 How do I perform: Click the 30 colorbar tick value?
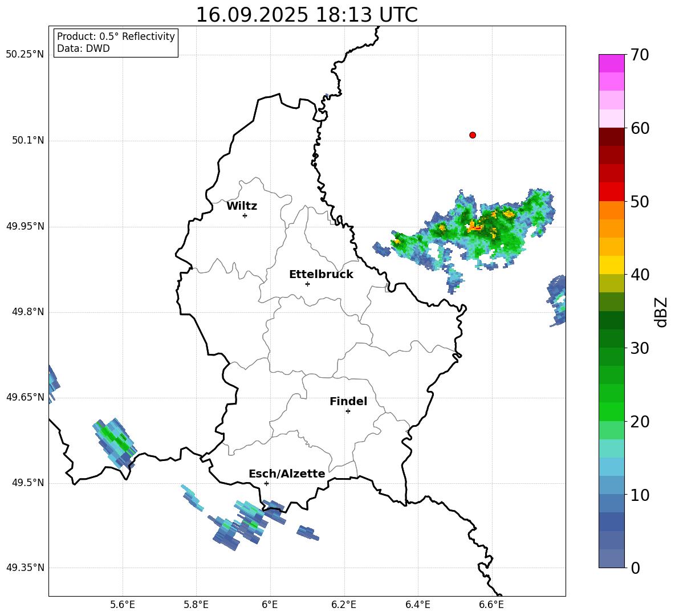pyautogui.click(x=640, y=348)
